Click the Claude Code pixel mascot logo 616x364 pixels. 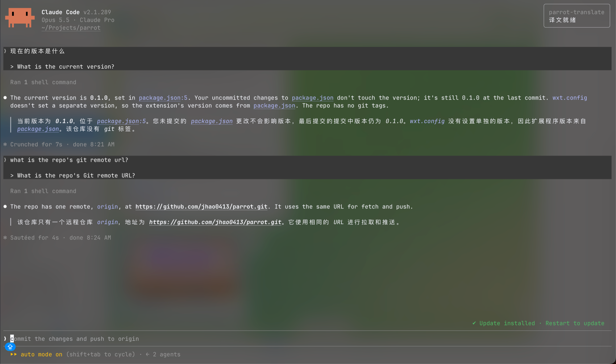tap(20, 18)
